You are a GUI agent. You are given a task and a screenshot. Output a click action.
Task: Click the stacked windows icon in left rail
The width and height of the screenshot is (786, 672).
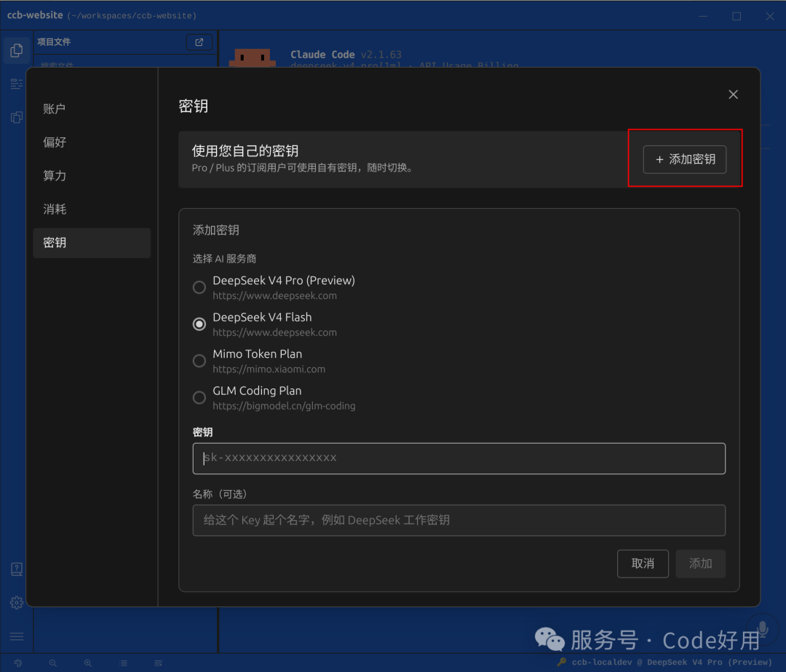[x=17, y=117]
